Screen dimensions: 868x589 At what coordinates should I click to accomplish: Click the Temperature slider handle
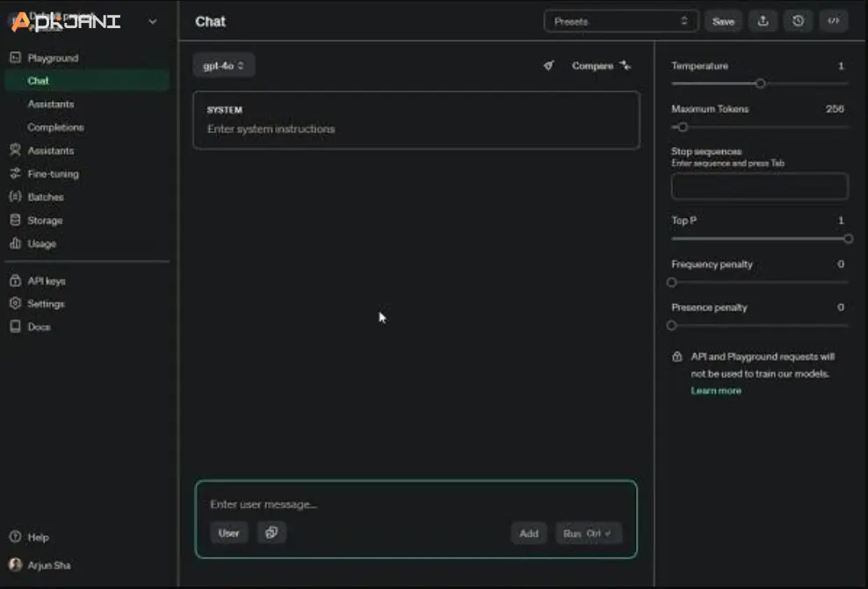[x=760, y=84]
